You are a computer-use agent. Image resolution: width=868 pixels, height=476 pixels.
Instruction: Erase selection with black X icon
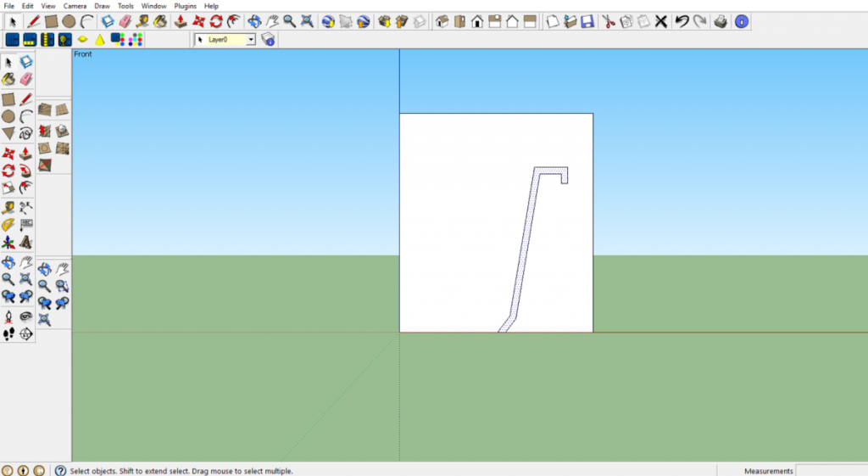(661, 21)
